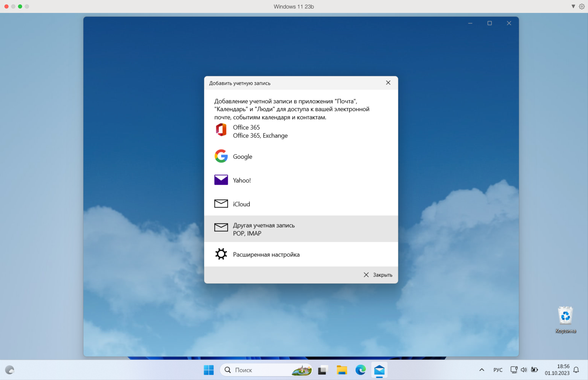
Task: Open the clock and date 18:56
Action: pos(557,370)
